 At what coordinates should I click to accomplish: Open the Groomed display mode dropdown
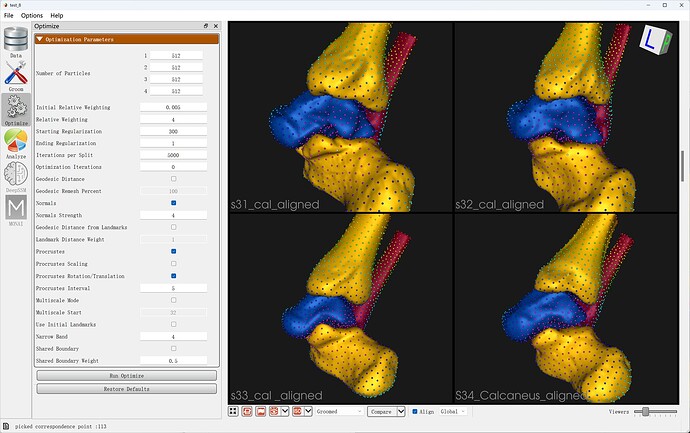coord(339,411)
